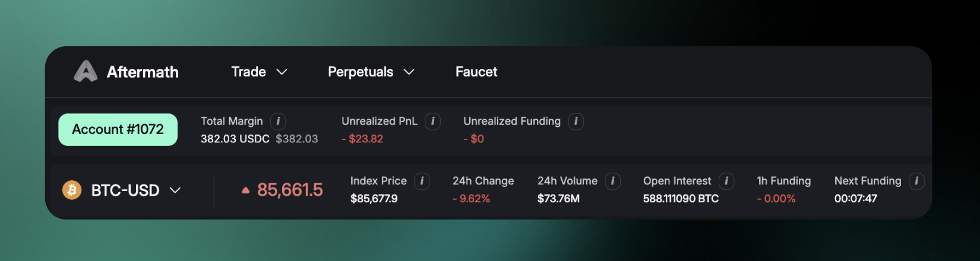Expand the Trade dropdown menu
The height and width of the screenshot is (261, 980).
[259, 72]
